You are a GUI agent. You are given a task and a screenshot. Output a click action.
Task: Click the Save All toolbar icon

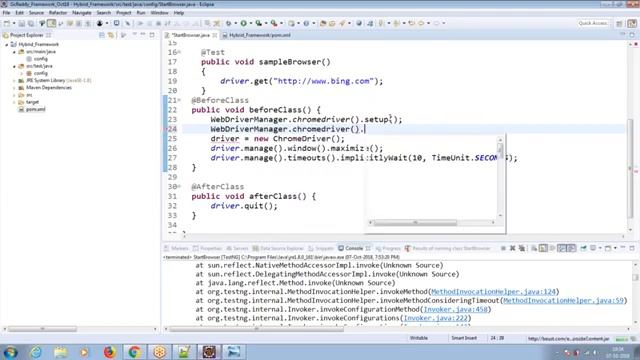31,23
